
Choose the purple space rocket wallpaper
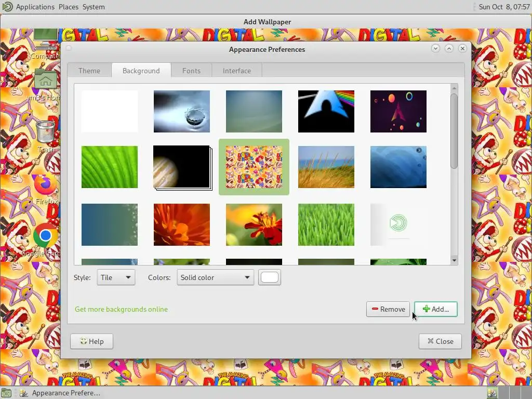click(x=398, y=111)
